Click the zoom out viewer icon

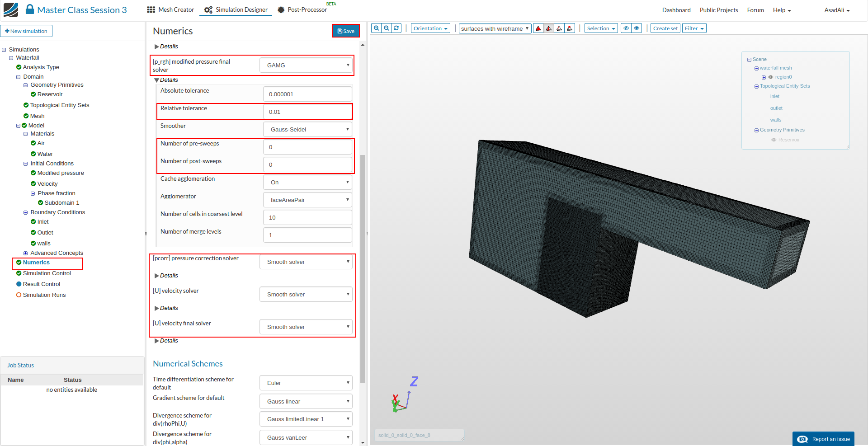[x=387, y=28]
